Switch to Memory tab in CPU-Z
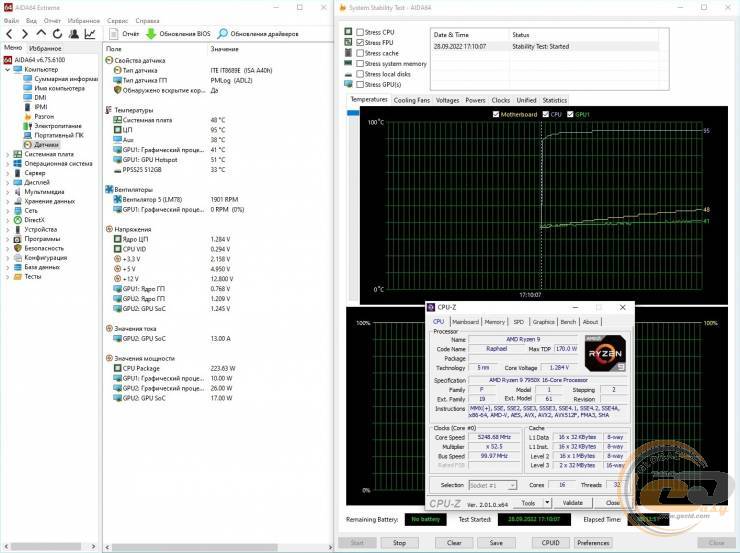 495,322
